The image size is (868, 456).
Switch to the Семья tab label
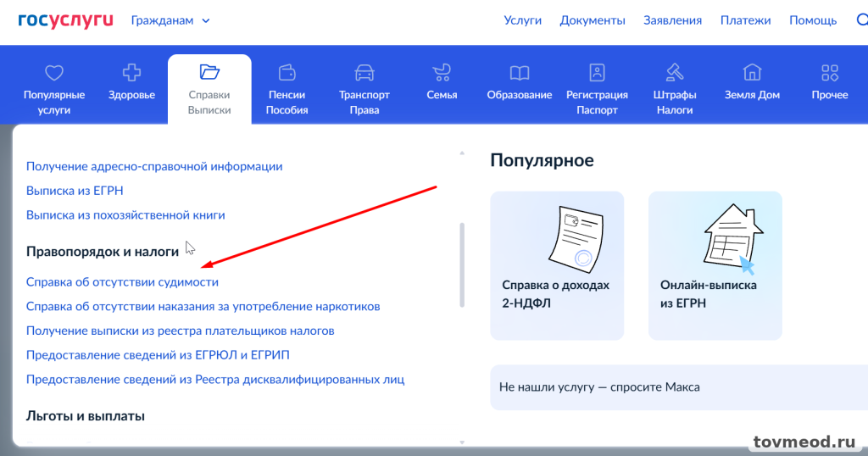tap(442, 95)
